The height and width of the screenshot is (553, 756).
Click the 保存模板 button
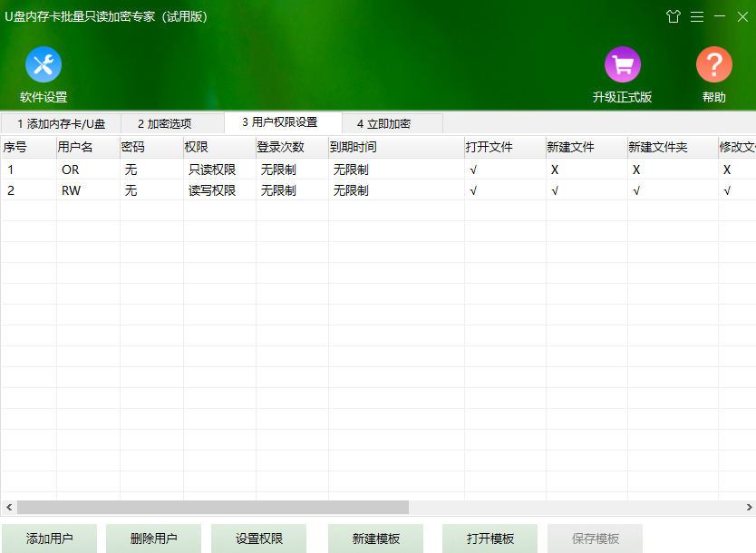pyautogui.click(x=595, y=538)
